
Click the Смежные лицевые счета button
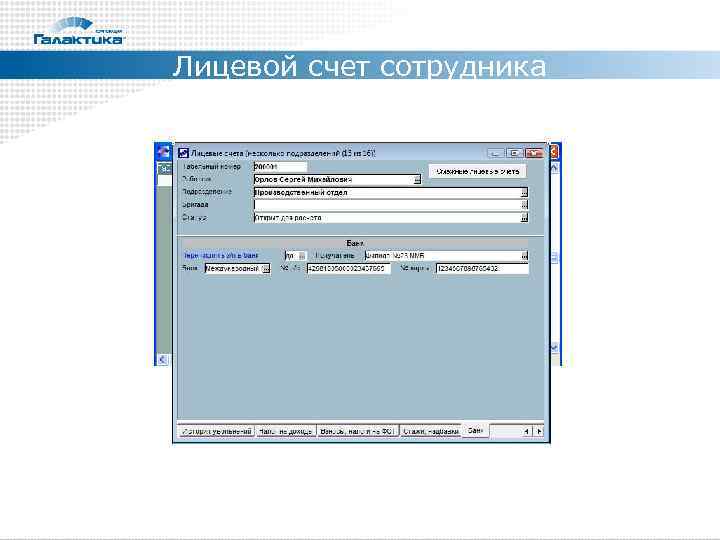[x=478, y=171]
